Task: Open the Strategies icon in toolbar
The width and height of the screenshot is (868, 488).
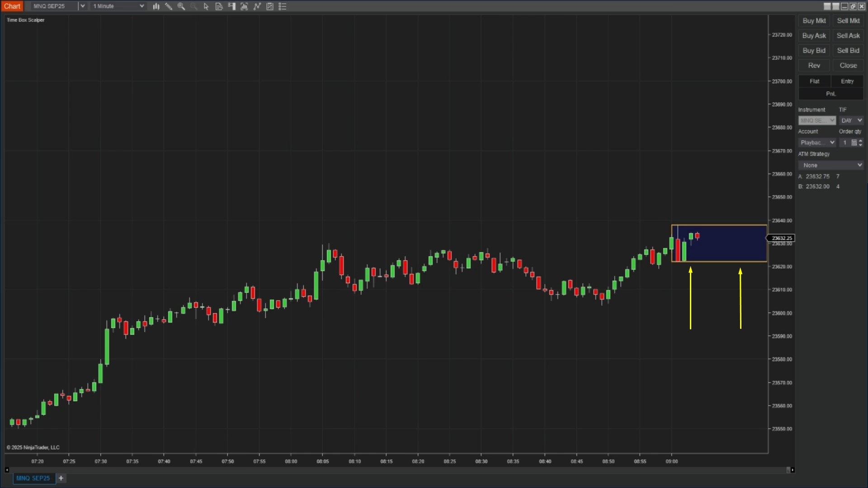Action: click(x=257, y=6)
